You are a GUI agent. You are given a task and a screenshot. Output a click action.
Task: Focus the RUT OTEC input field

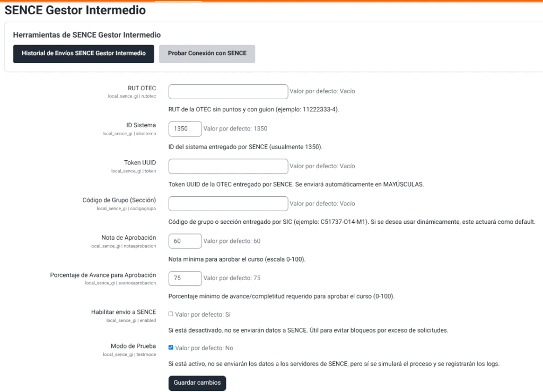tap(228, 92)
